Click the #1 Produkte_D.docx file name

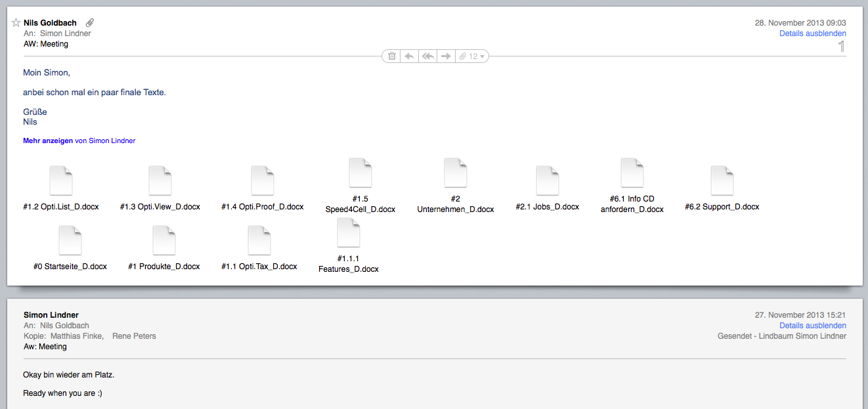(164, 267)
